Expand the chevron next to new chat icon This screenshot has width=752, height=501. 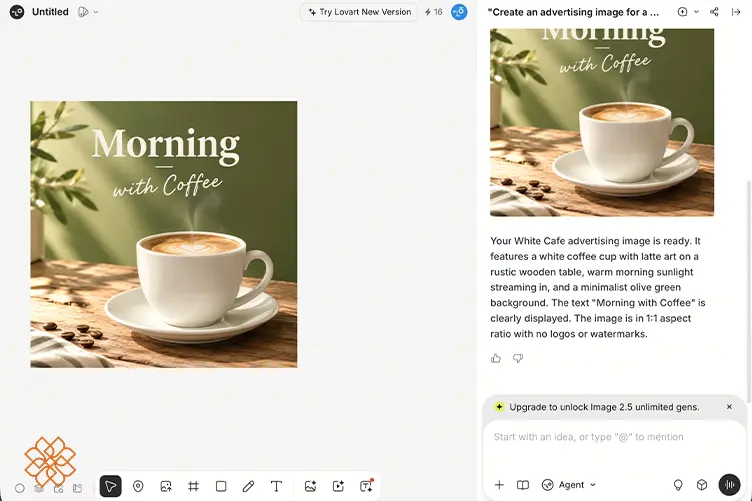696,12
